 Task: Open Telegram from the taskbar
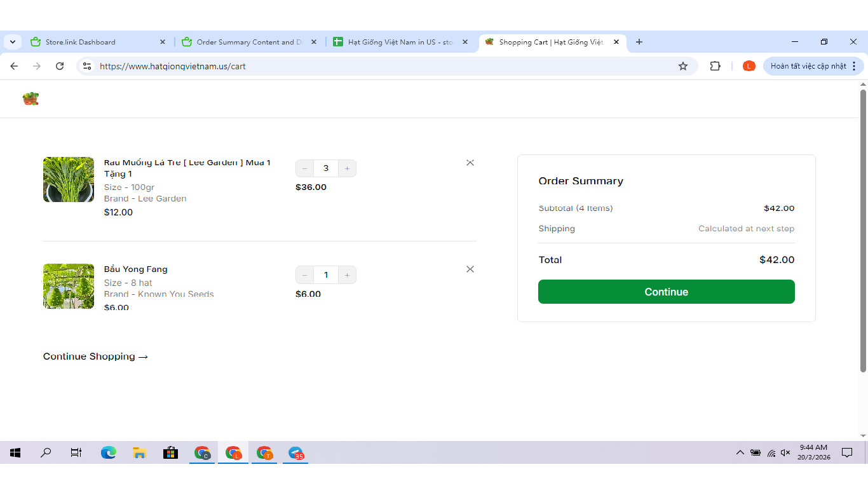(x=295, y=453)
